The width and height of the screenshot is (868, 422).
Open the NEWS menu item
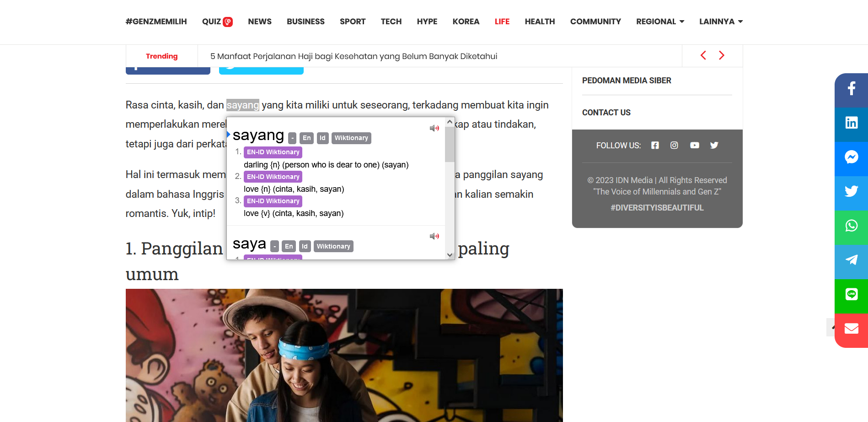tap(260, 22)
